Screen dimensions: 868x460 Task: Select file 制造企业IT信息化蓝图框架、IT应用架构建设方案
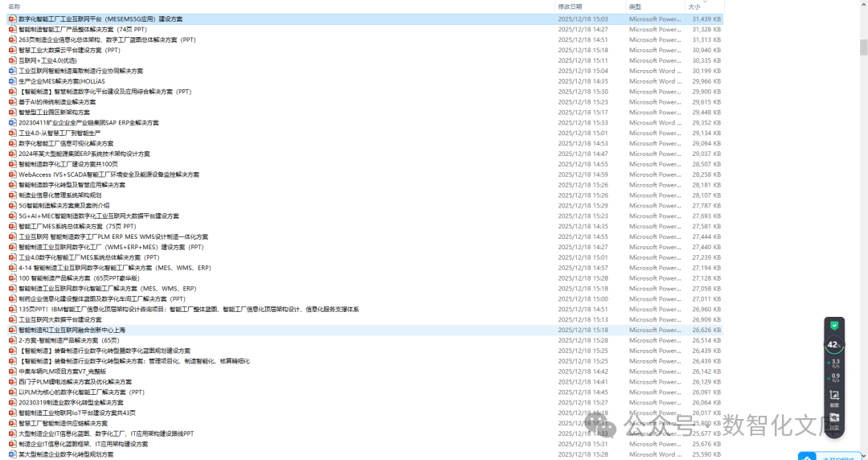coord(83,444)
